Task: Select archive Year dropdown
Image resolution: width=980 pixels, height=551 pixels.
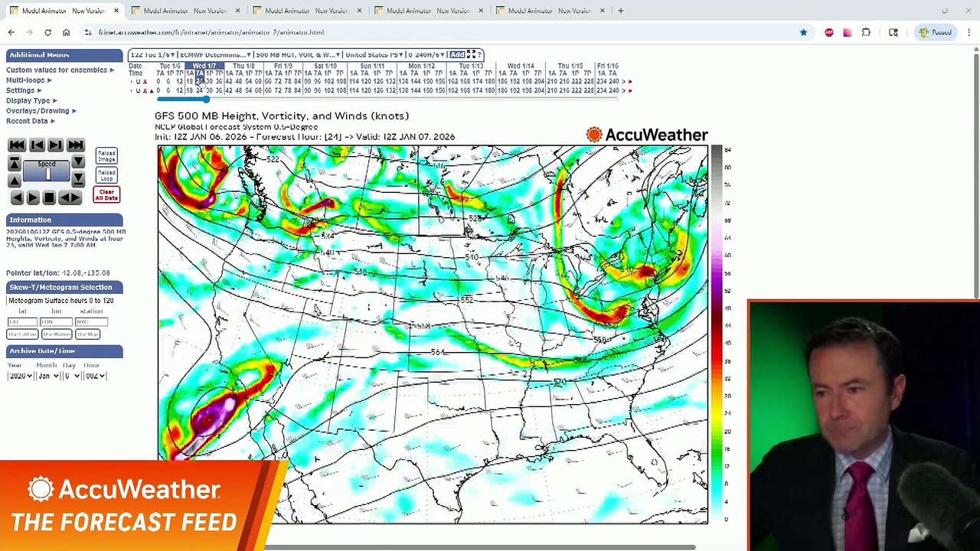Action: pyautogui.click(x=21, y=377)
